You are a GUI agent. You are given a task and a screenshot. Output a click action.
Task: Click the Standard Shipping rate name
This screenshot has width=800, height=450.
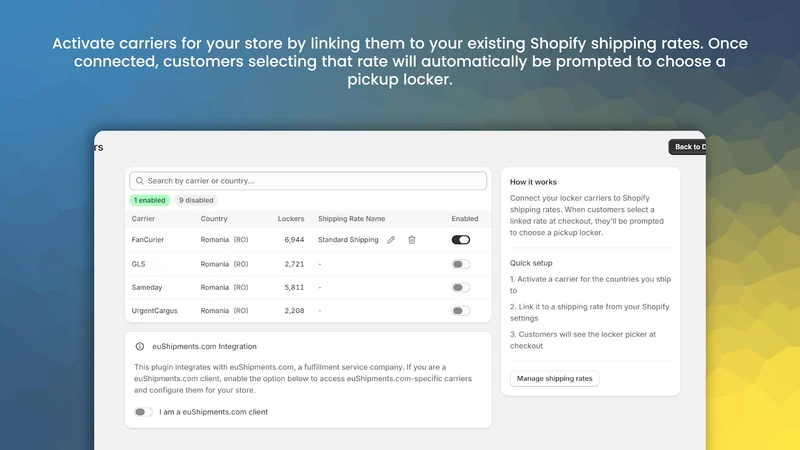pos(348,240)
